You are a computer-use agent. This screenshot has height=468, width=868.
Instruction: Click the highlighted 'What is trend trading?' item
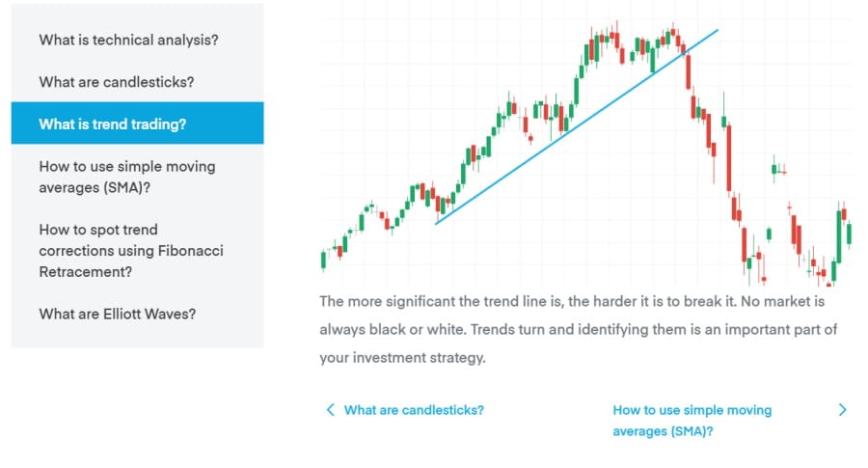137,123
